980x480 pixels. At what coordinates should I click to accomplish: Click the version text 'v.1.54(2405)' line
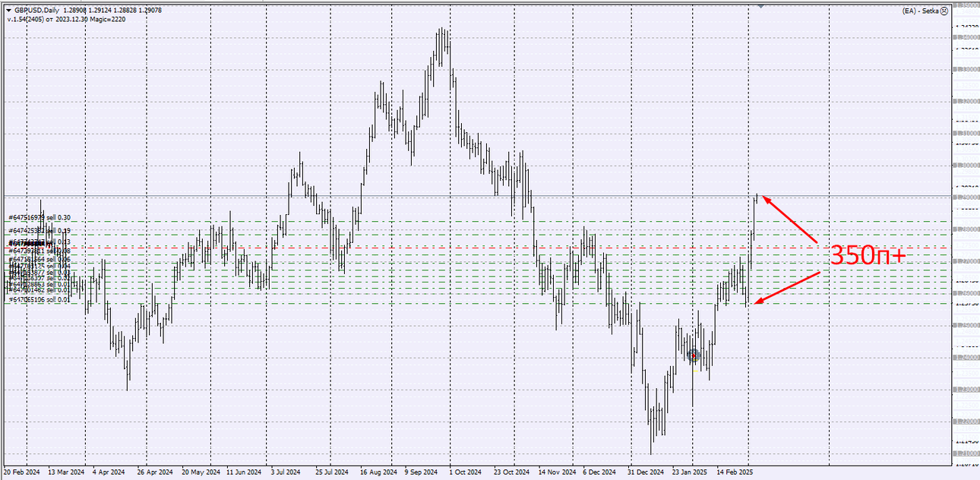[x=66, y=19]
